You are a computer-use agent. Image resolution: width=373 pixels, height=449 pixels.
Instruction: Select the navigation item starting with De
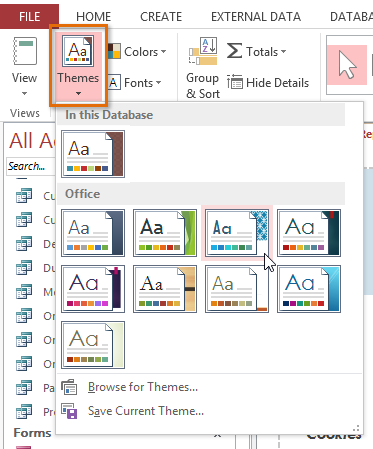click(35, 244)
